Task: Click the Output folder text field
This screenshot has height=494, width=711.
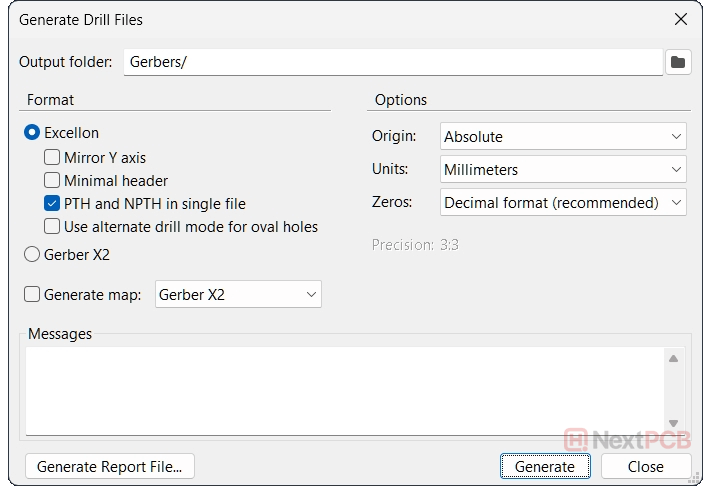Action: coord(392,62)
